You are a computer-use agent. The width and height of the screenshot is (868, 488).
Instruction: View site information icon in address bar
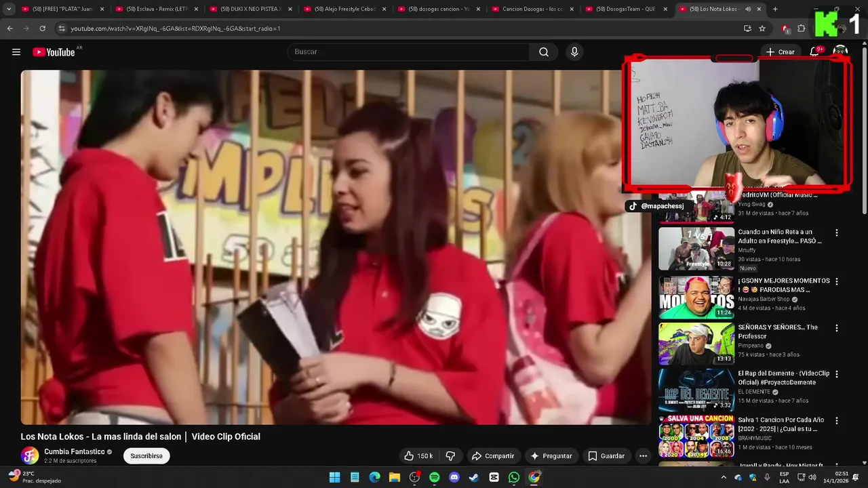[x=62, y=28]
